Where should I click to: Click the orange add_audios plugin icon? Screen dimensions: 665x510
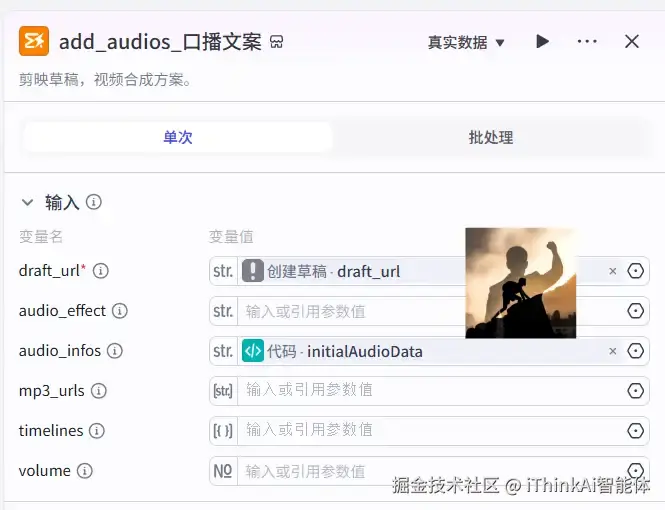(34, 41)
